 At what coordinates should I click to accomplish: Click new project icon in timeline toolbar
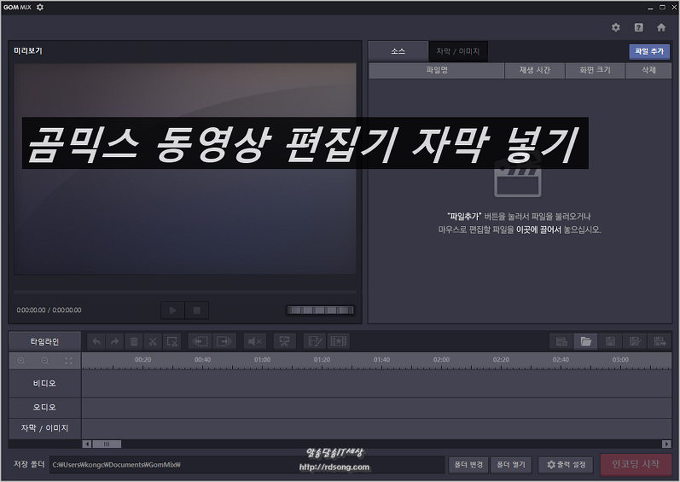pyautogui.click(x=561, y=342)
